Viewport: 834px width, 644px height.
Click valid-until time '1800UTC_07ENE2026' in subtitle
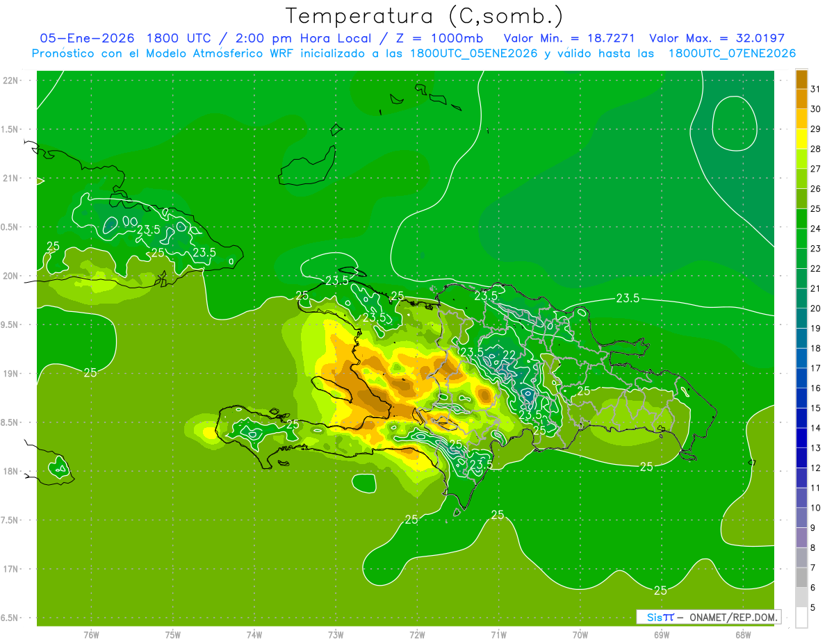tap(732, 53)
